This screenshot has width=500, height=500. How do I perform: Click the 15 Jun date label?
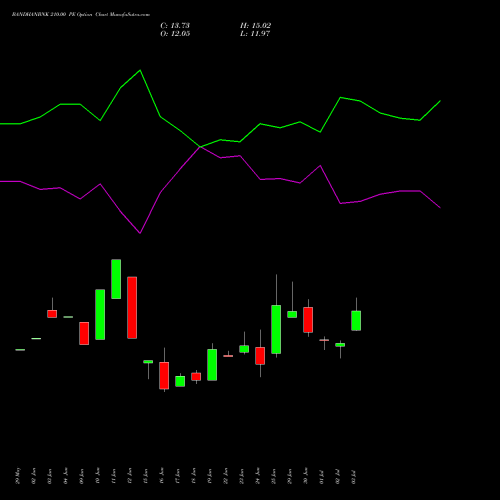pos(146,476)
